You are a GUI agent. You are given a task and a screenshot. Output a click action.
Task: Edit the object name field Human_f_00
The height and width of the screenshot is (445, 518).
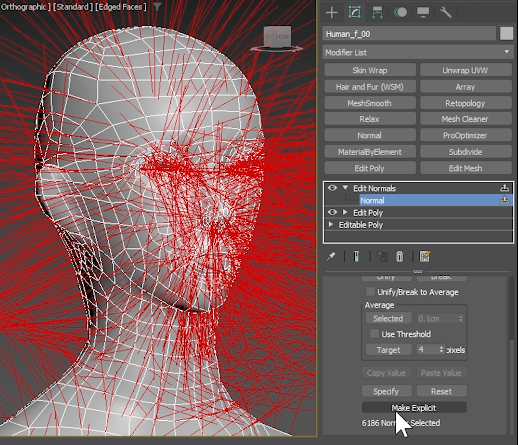409,34
